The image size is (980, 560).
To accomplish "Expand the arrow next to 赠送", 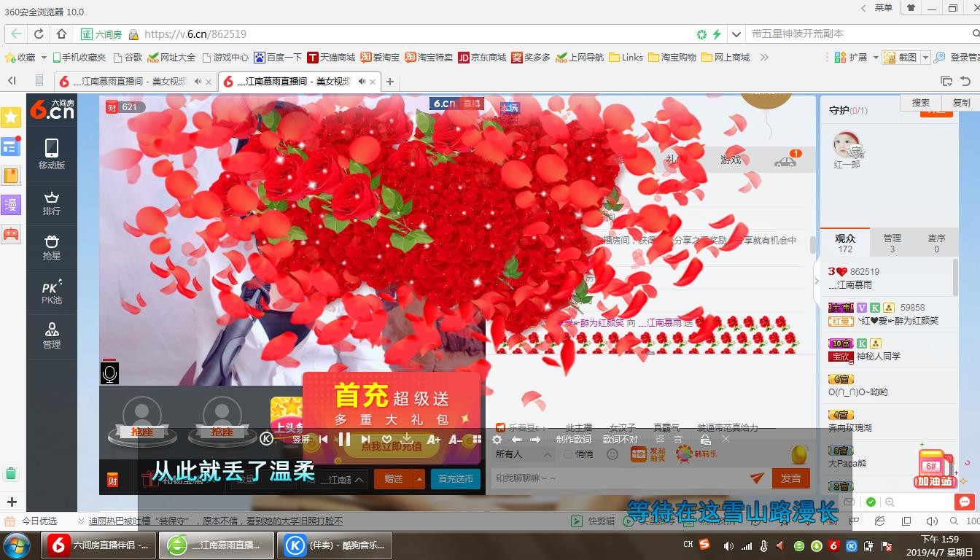I will pyautogui.click(x=419, y=478).
